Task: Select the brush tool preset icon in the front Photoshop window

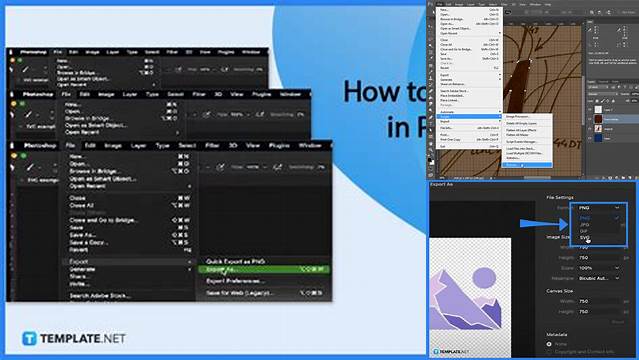Action: click(30, 167)
